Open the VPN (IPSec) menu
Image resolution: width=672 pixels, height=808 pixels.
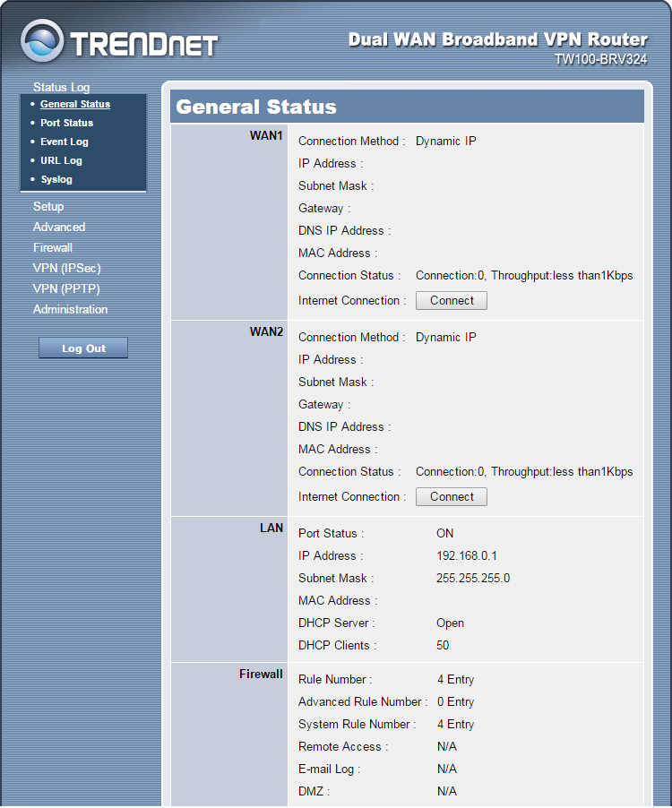[x=67, y=268]
